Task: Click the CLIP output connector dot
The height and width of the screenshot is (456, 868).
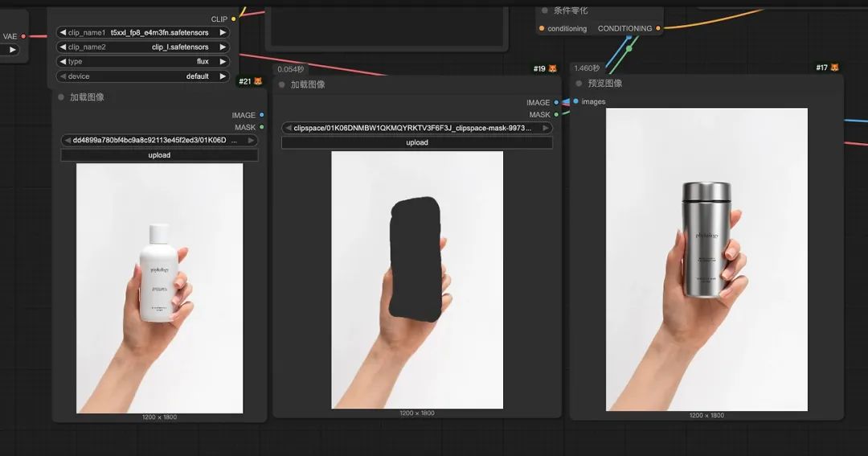Action: tap(234, 18)
